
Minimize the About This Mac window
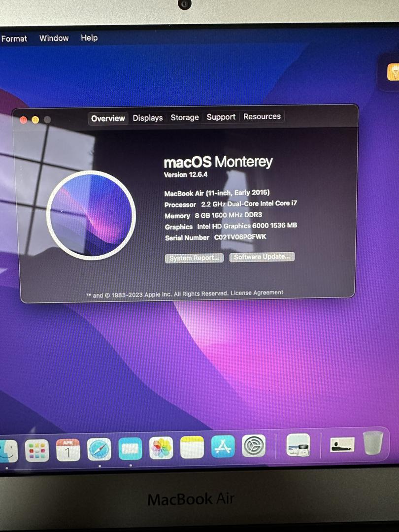[x=35, y=120]
